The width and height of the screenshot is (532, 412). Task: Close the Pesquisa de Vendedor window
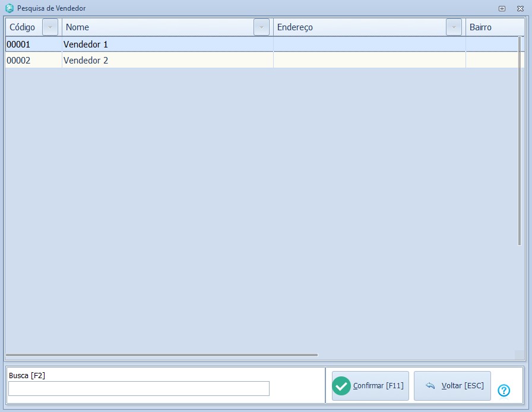click(520, 8)
